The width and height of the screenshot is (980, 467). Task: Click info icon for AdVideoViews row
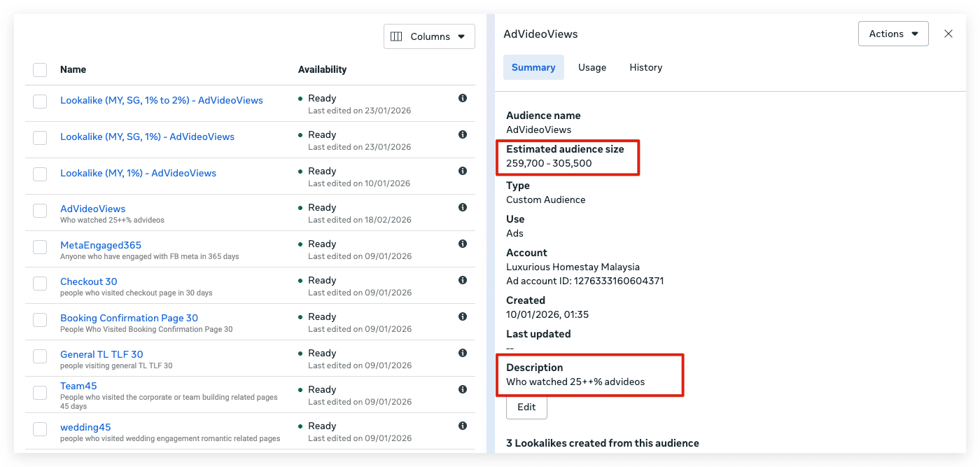pos(463,207)
